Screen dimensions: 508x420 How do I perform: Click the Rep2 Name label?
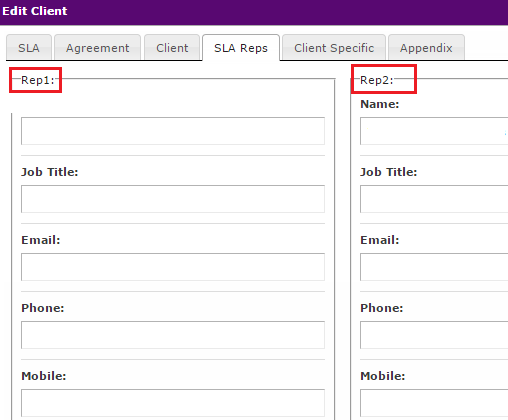380,104
